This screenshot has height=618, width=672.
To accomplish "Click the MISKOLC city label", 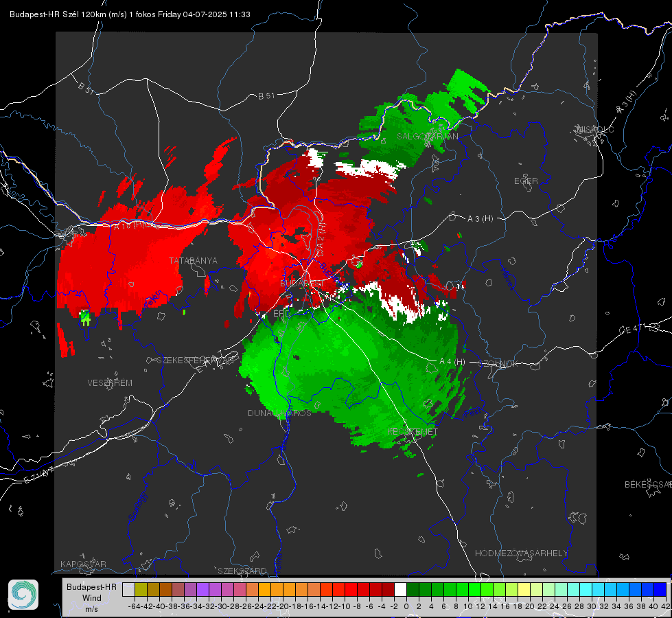I will 595,129.
